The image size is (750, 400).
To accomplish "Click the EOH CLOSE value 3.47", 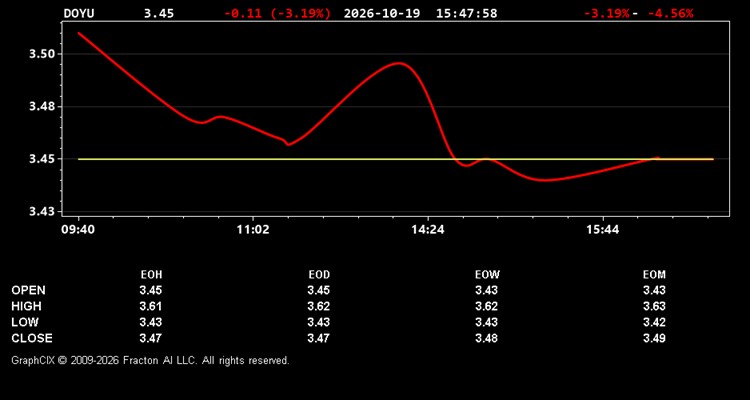I will click(x=151, y=338).
